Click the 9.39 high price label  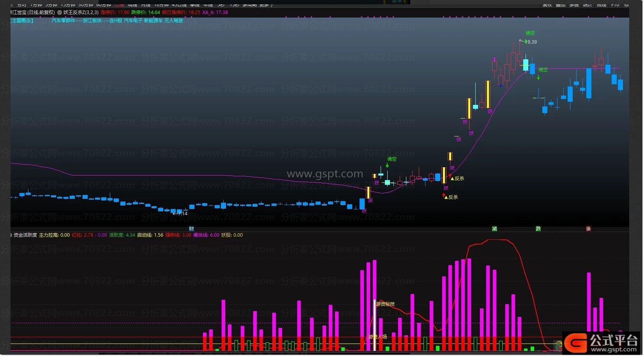pos(532,42)
